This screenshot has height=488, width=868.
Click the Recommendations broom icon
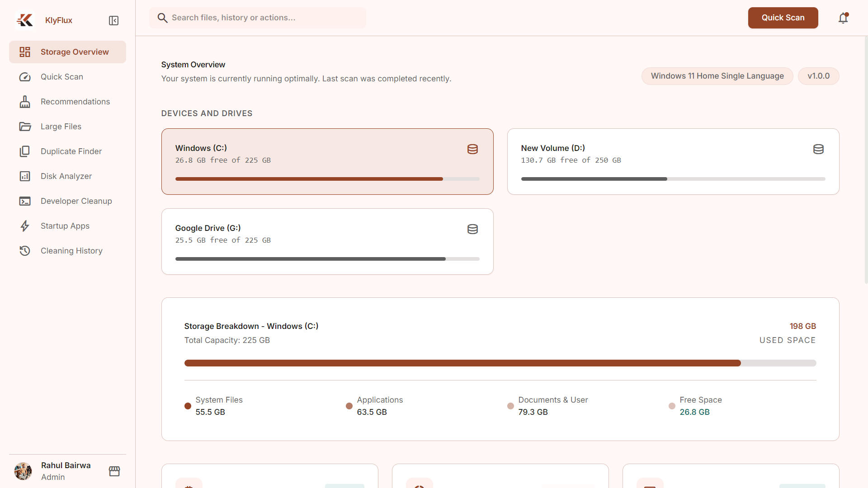(x=25, y=102)
